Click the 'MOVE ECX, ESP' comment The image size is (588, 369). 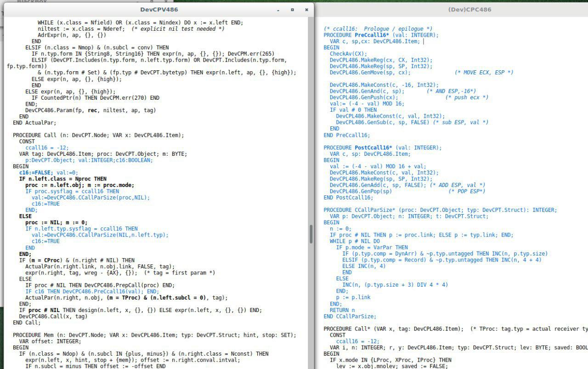click(x=484, y=73)
